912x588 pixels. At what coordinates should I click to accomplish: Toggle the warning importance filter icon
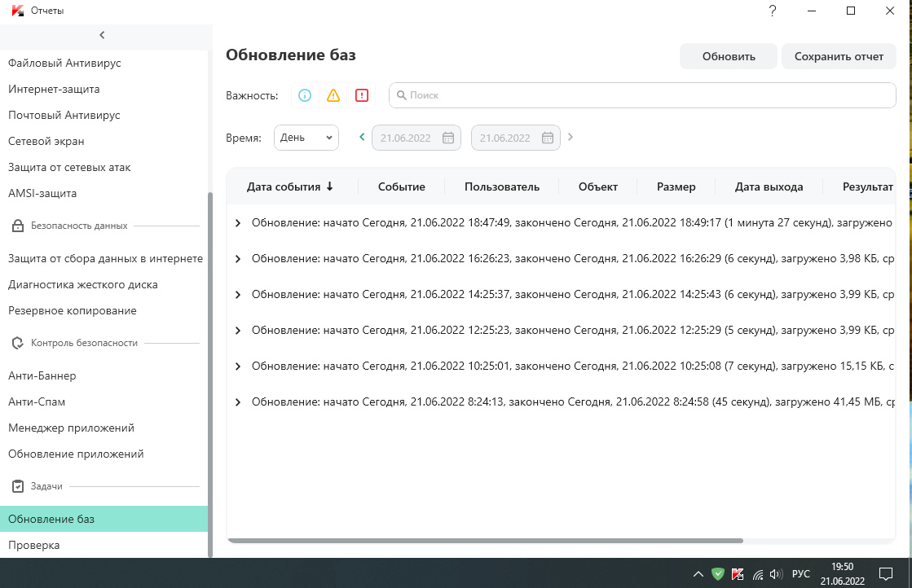click(333, 95)
